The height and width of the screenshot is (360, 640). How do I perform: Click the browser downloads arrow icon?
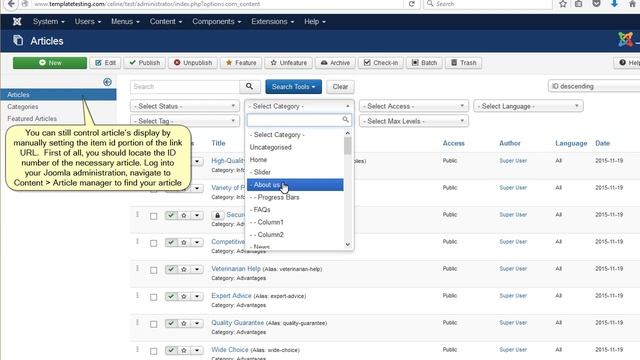pos(614,4)
